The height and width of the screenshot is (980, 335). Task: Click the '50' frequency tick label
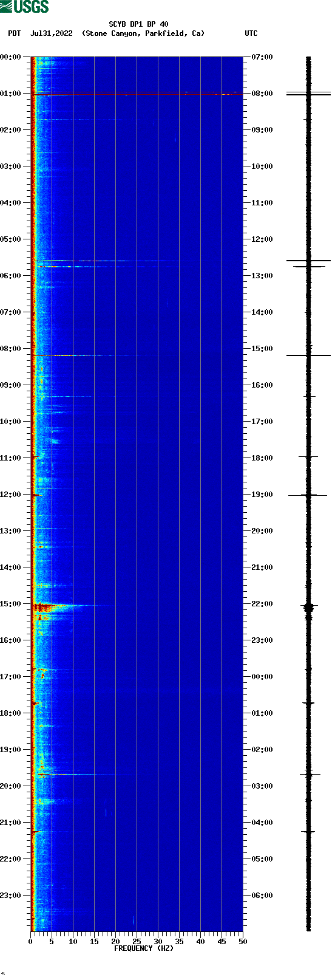[243, 942]
